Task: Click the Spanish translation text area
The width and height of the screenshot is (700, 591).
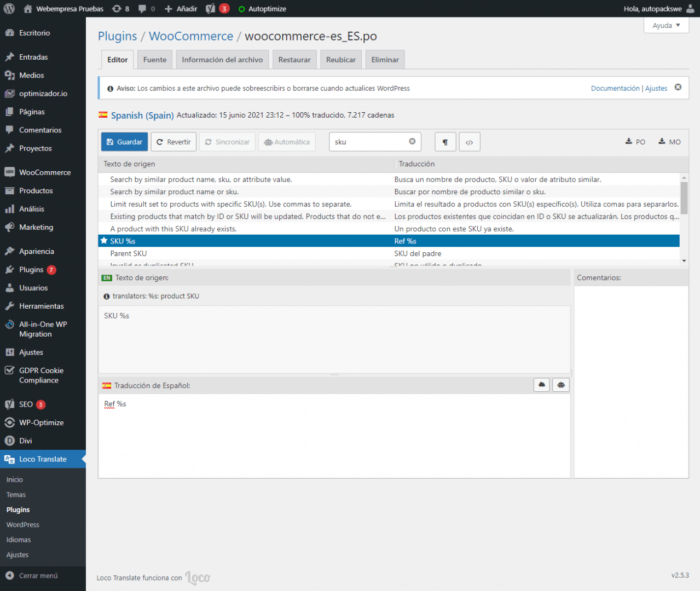Action: click(x=334, y=436)
